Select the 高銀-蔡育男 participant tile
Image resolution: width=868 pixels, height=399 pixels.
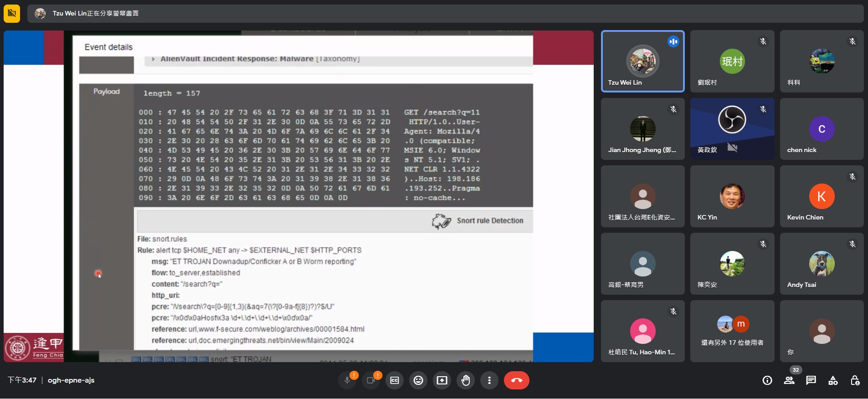coord(643,264)
